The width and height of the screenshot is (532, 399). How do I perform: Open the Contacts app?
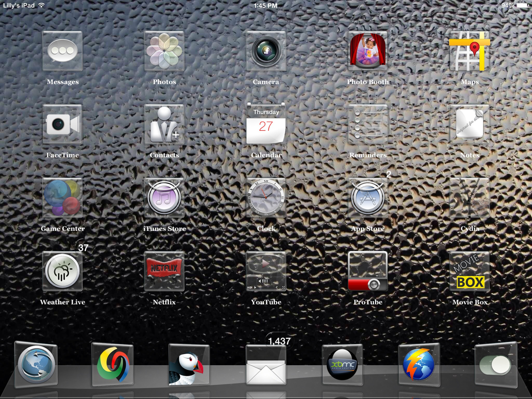[x=164, y=124]
